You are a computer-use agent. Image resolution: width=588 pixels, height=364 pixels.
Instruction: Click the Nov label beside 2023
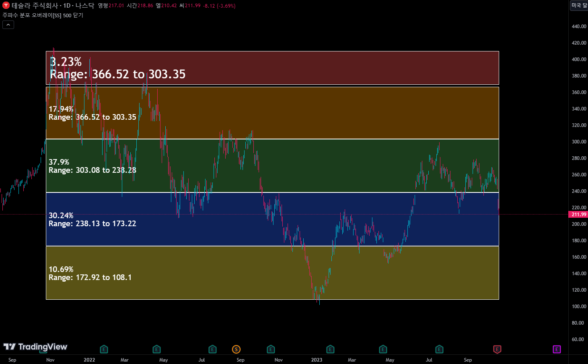[x=278, y=360]
